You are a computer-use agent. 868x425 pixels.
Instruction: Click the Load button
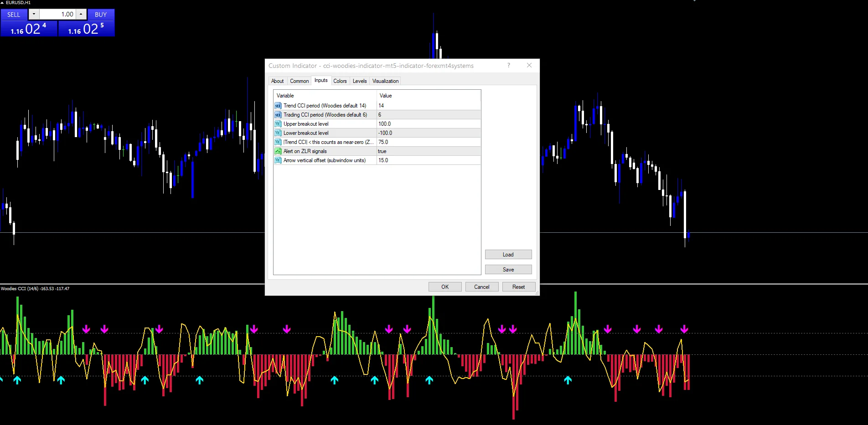(508, 255)
